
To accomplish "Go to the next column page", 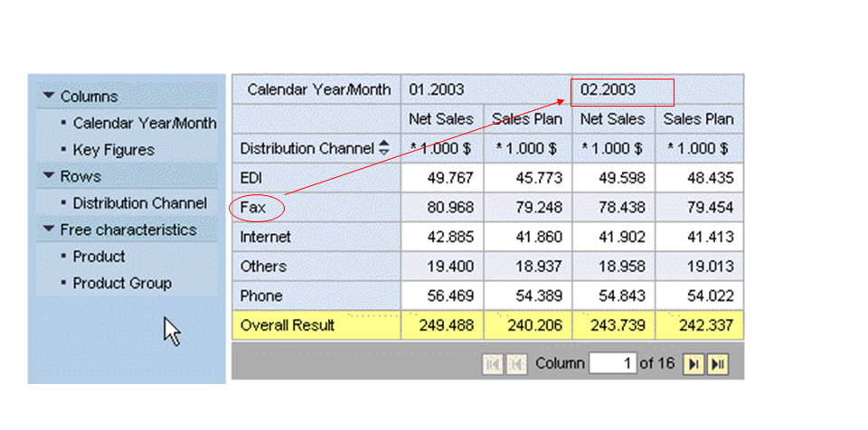I will click(x=693, y=364).
